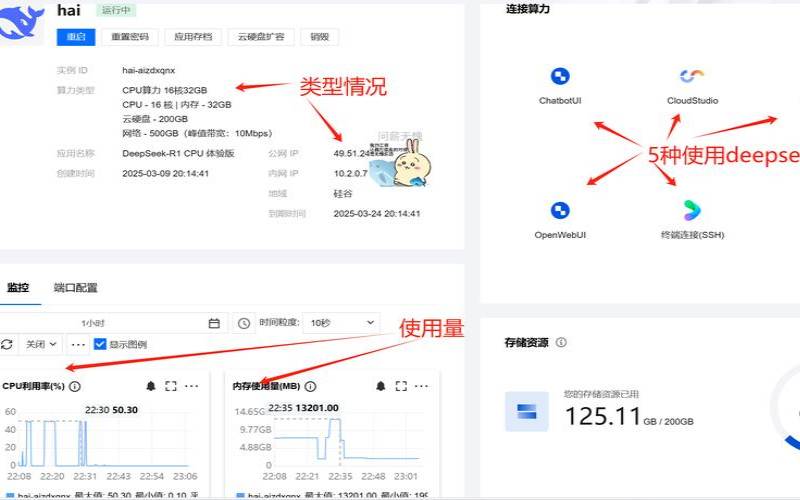Open more options on 内存使用量 chart
The height and width of the screenshot is (500, 800).
421,386
